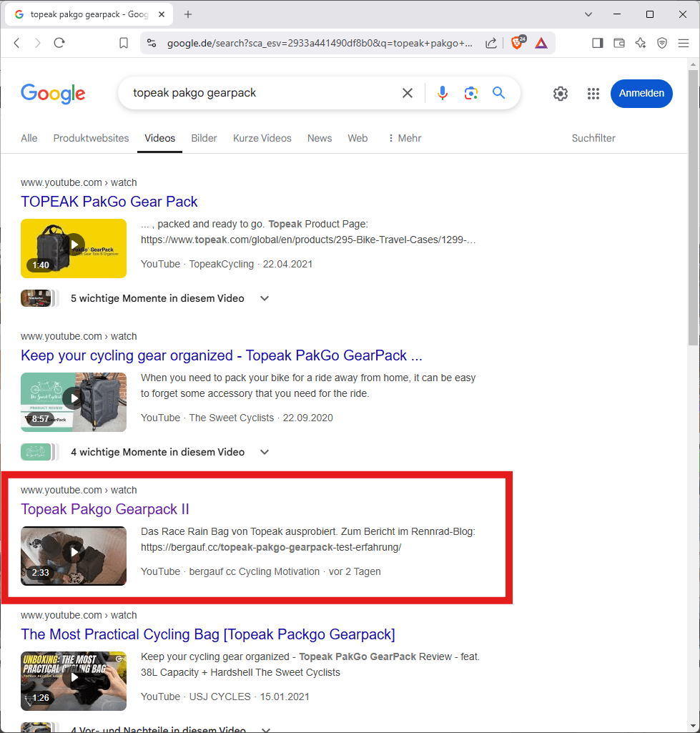The height and width of the screenshot is (733, 700).
Task: Open the Topeak Pakgo Gearpack II link
Action: coord(105,509)
